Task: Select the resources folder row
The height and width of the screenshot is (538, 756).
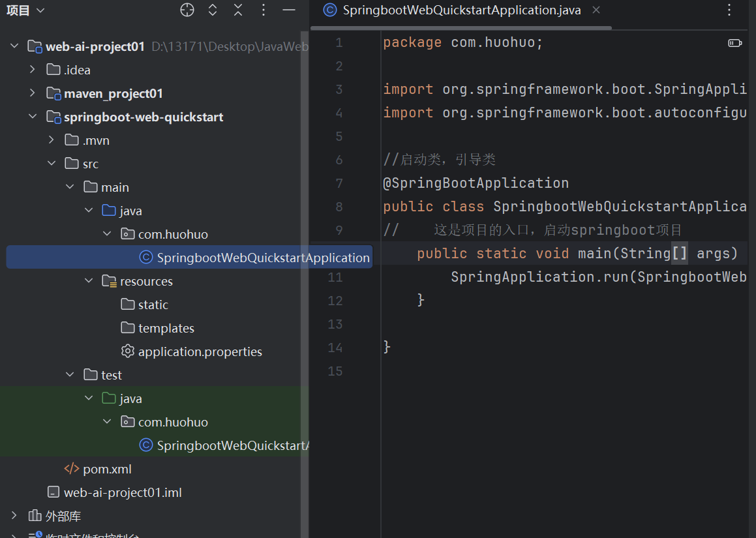Action: 155,281
